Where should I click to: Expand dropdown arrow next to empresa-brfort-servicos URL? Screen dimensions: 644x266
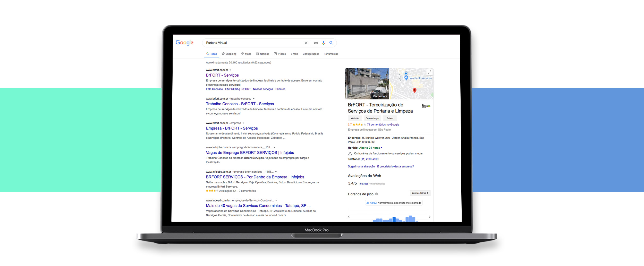276,172
